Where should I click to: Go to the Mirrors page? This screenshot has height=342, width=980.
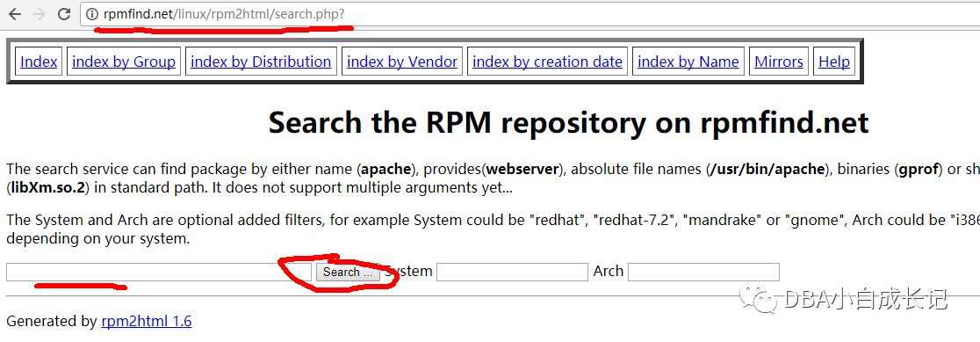(779, 62)
